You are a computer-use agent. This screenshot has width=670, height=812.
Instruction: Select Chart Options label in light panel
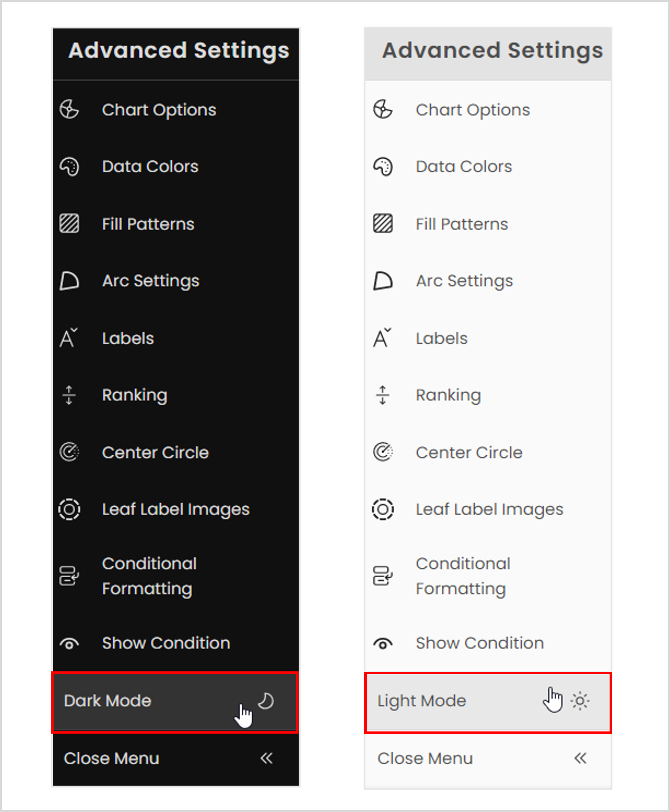pos(473,110)
